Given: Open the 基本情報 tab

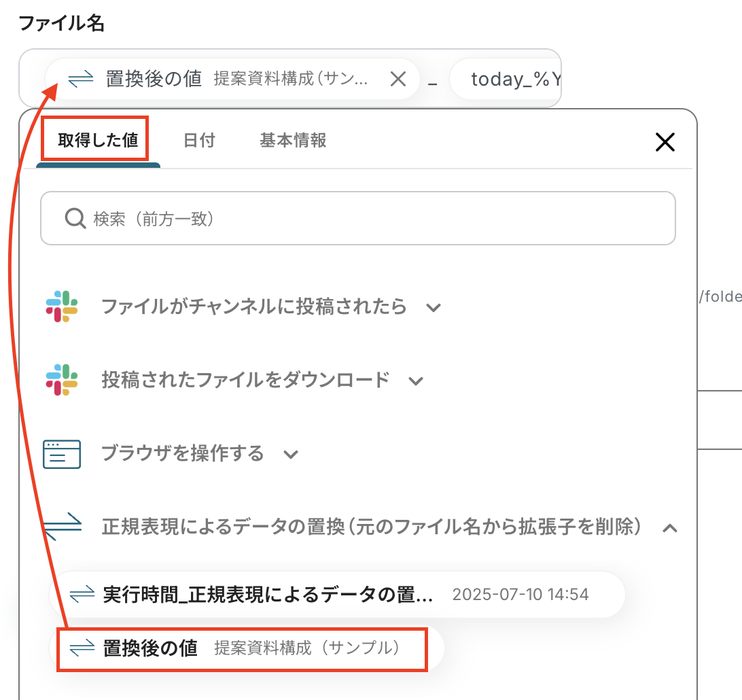Looking at the screenshot, I should 293,140.
